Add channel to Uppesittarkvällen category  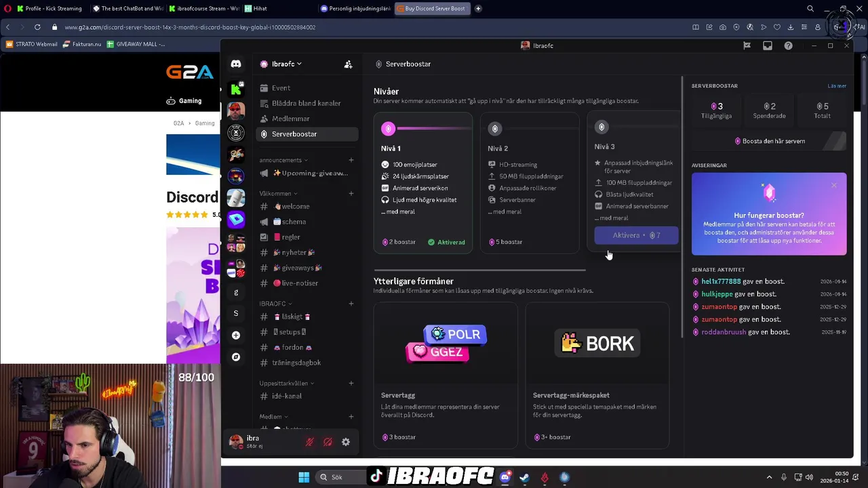click(351, 383)
